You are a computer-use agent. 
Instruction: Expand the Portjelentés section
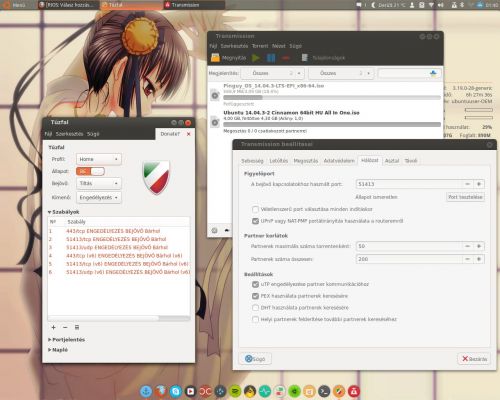66,340
